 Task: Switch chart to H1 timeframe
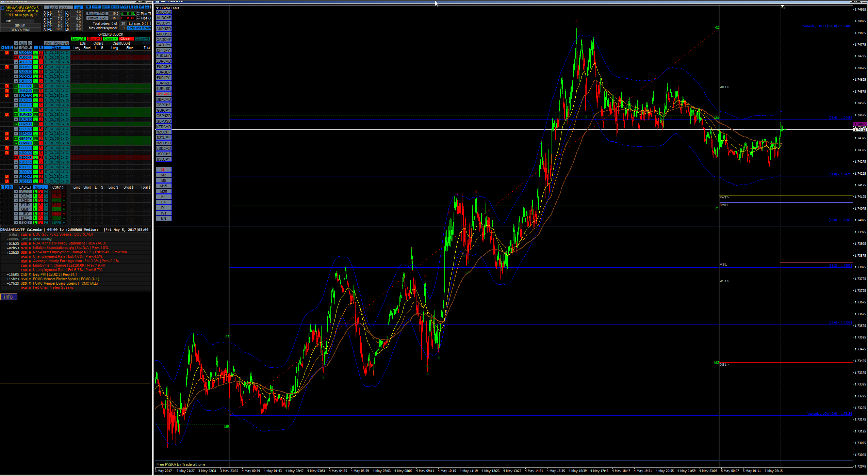[x=164, y=197]
